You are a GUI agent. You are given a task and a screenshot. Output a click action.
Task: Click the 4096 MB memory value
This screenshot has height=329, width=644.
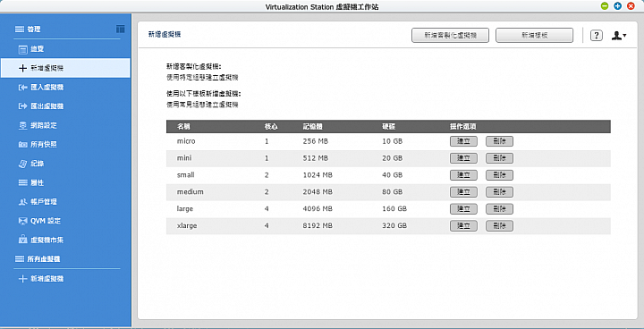(318, 209)
